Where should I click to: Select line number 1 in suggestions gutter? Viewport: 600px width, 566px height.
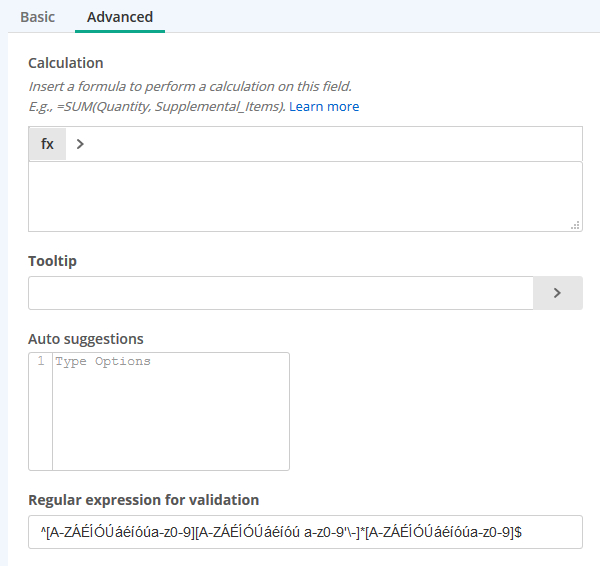pyautogui.click(x=41, y=361)
